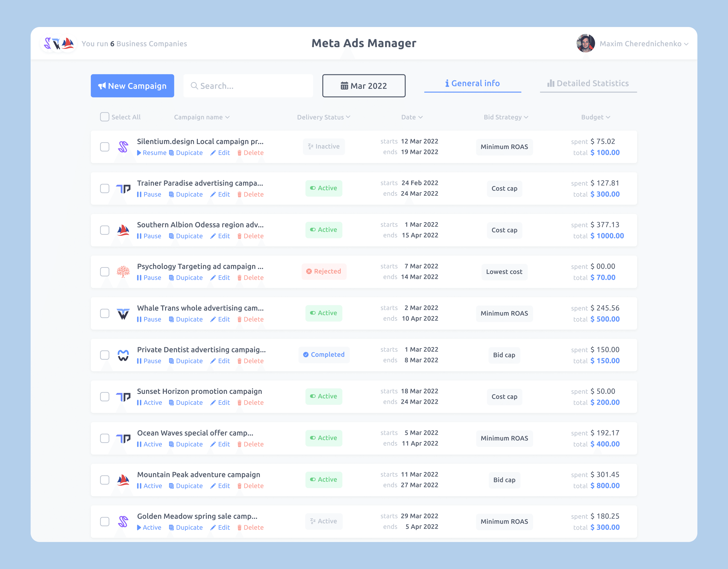Click the bar chart icon on Detailed Statistics
This screenshot has height=569, width=728.
pos(551,83)
